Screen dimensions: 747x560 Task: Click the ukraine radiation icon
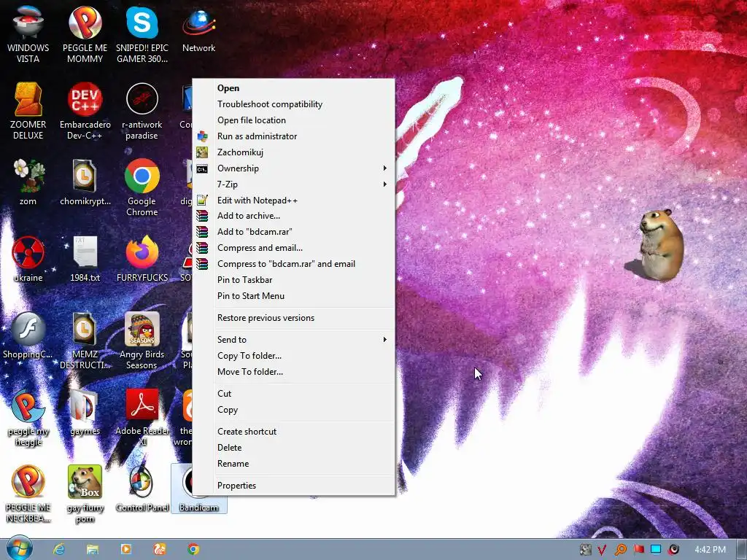coord(28,259)
